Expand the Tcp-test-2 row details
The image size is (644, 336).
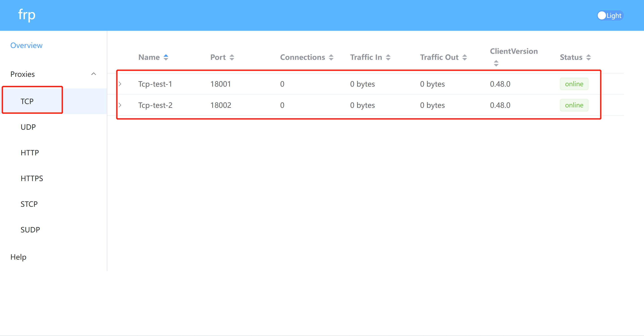[x=120, y=105]
